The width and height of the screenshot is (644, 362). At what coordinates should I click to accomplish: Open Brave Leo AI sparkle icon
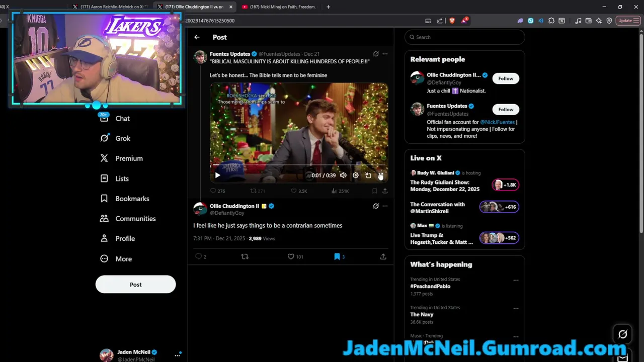(599, 21)
